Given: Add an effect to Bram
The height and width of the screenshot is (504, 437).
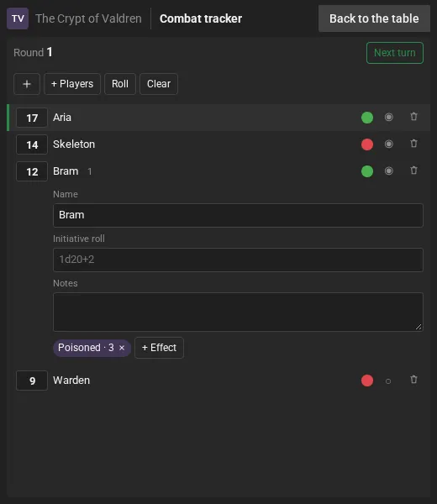Looking at the screenshot, I should 159,348.
